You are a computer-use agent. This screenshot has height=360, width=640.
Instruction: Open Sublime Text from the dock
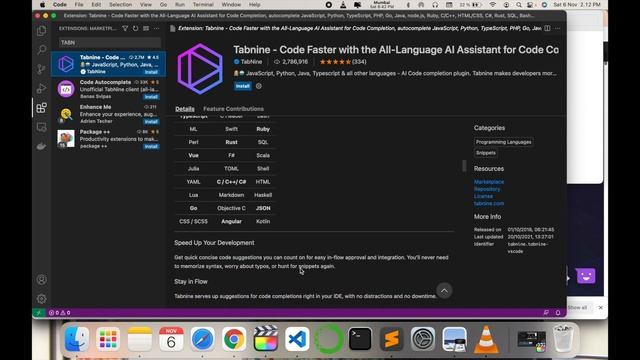(x=391, y=339)
